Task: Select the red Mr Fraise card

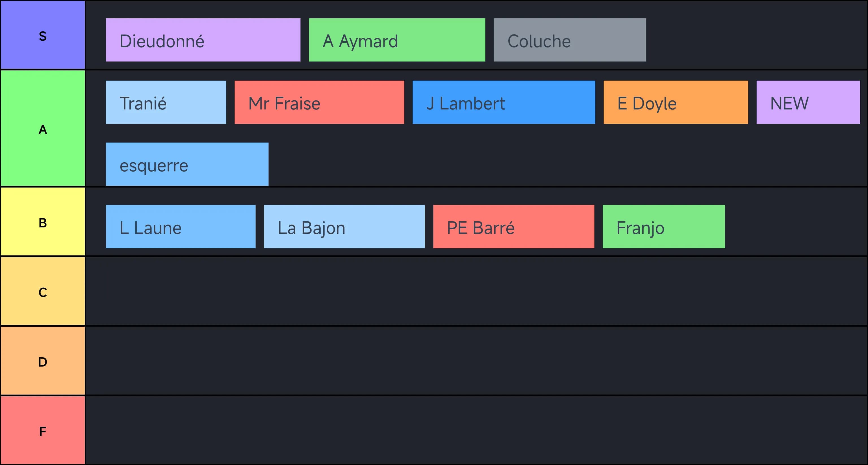Action: point(319,102)
